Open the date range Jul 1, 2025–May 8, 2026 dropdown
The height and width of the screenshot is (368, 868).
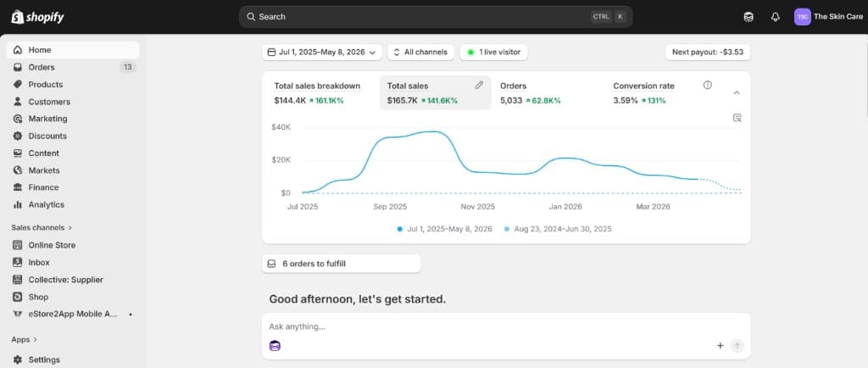click(321, 52)
